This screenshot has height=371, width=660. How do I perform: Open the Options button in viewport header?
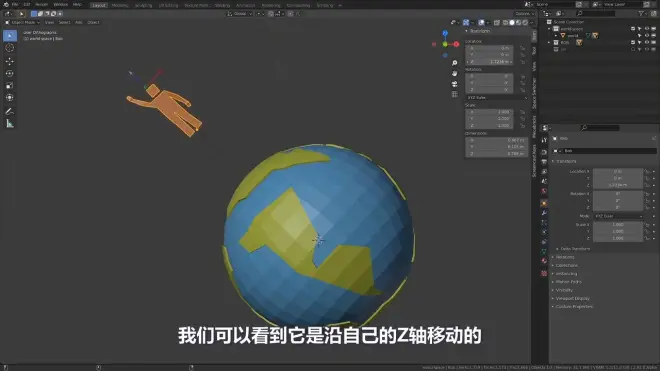(x=524, y=14)
